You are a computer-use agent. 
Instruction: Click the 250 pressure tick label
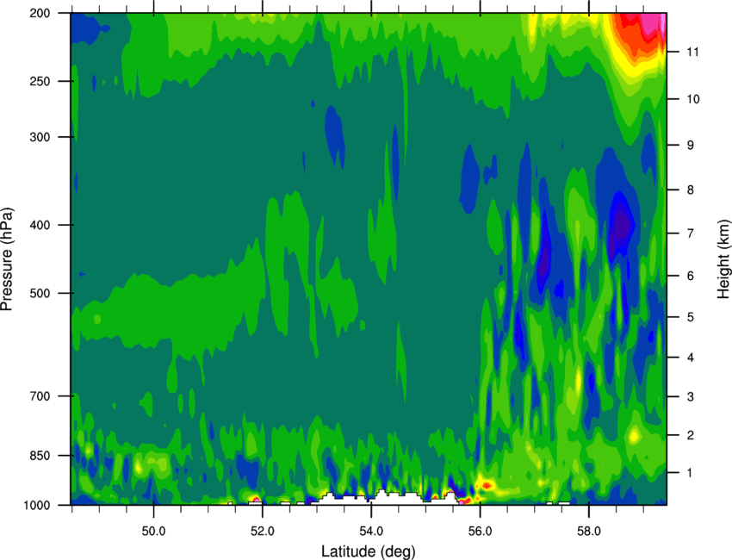[x=40, y=81]
